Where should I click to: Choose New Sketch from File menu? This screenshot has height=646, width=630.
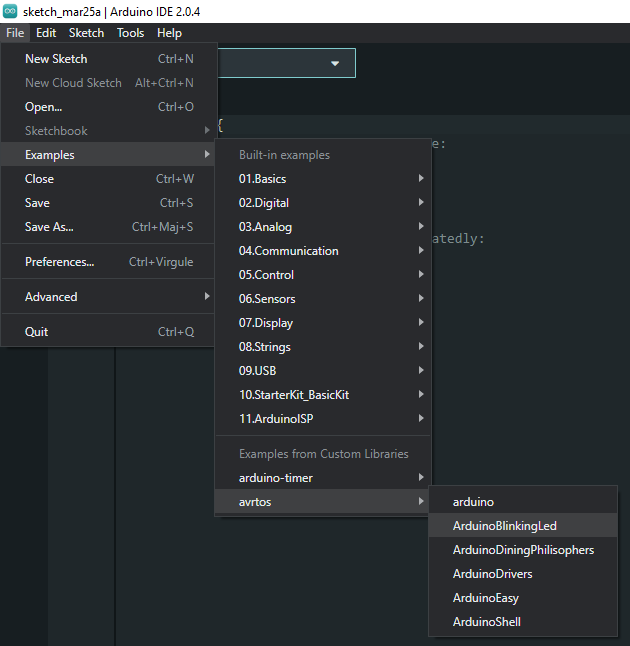point(109,59)
